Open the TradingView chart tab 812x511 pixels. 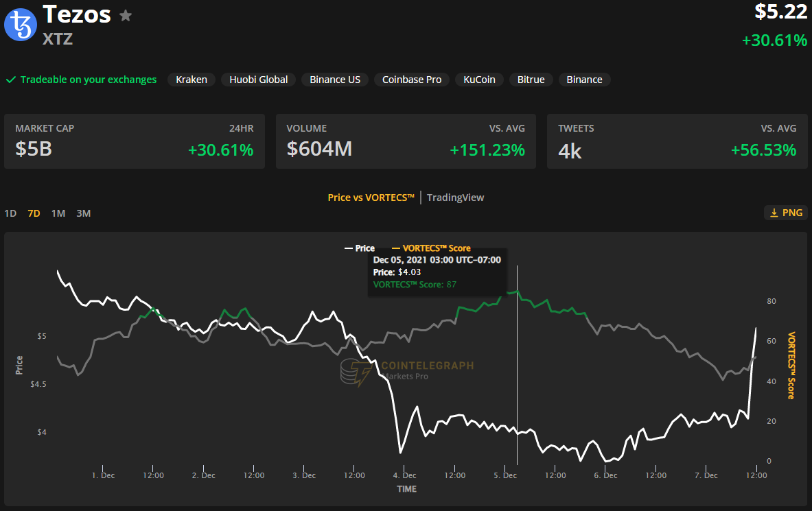point(455,198)
